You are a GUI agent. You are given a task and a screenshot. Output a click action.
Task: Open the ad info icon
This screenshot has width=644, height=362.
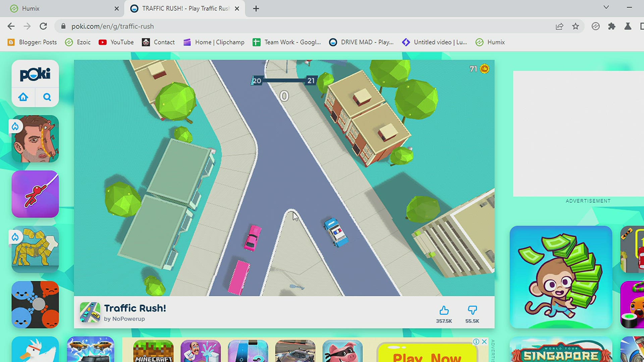pyautogui.click(x=476, y=342)
